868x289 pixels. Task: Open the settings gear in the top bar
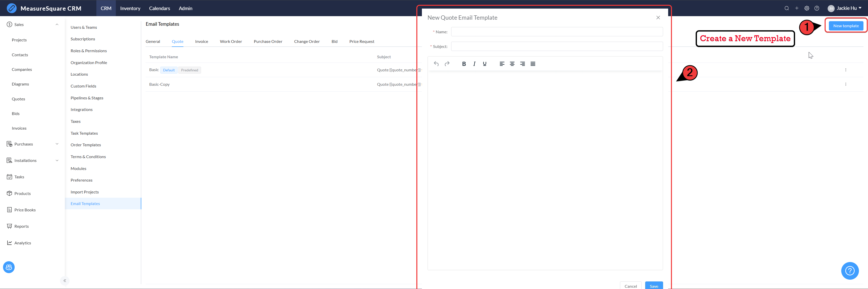tap(807, 8)
